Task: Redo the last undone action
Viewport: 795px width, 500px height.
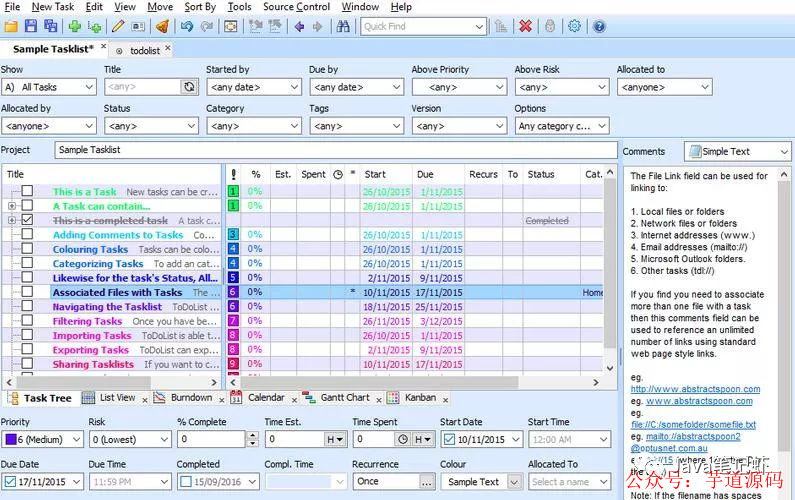Action: tap(206, 26)
